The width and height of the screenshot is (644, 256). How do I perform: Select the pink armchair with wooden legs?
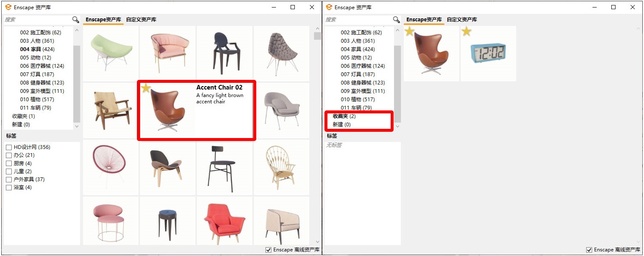point(167,54)
